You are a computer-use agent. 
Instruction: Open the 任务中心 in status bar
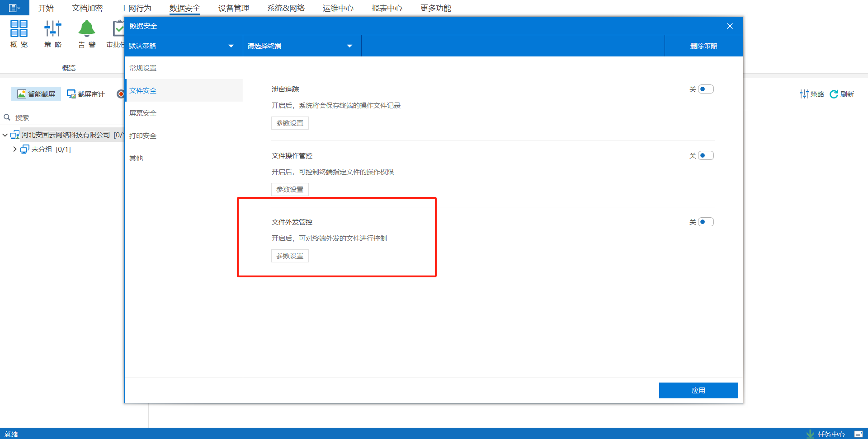click(826, 434)
